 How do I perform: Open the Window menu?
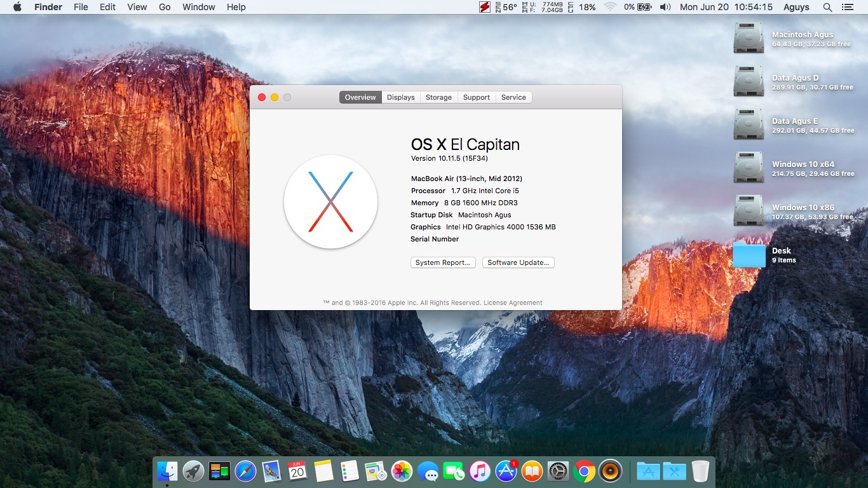[199, 7]
